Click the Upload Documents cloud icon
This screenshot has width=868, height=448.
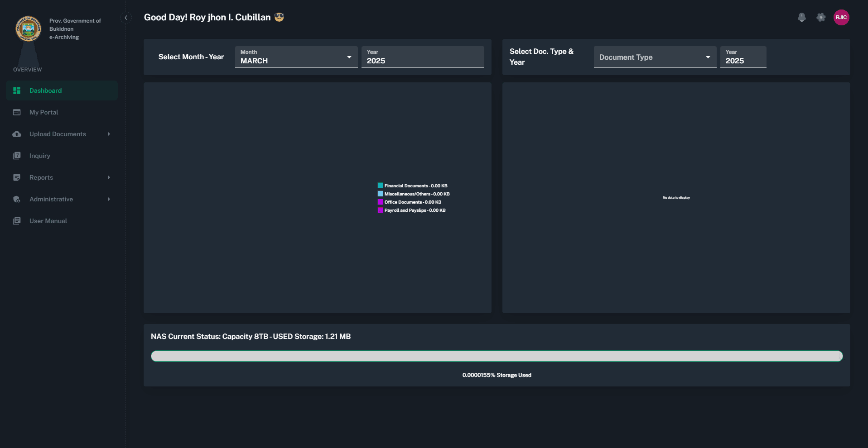(17, 134)
